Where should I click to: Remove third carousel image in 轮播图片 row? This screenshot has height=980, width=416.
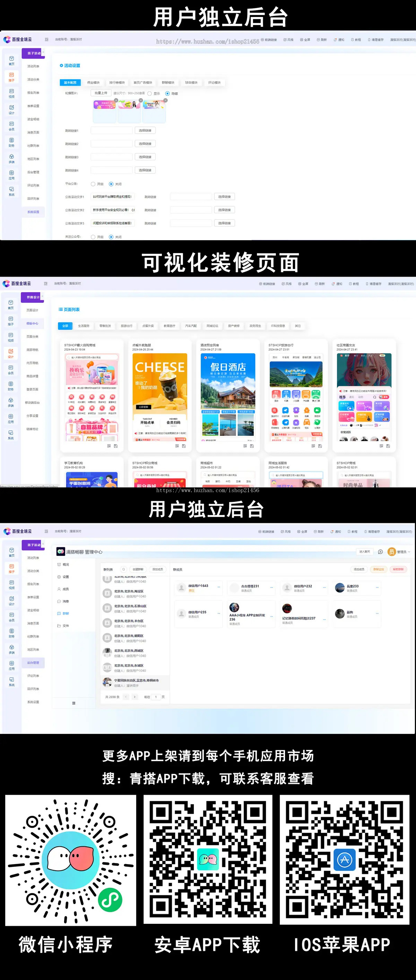pos(166,100)
